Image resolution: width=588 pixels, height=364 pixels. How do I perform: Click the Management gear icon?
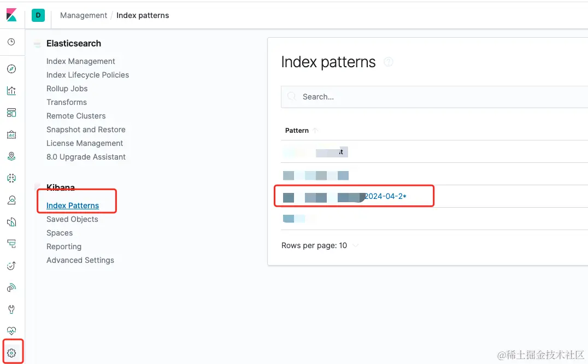point(11,353)
